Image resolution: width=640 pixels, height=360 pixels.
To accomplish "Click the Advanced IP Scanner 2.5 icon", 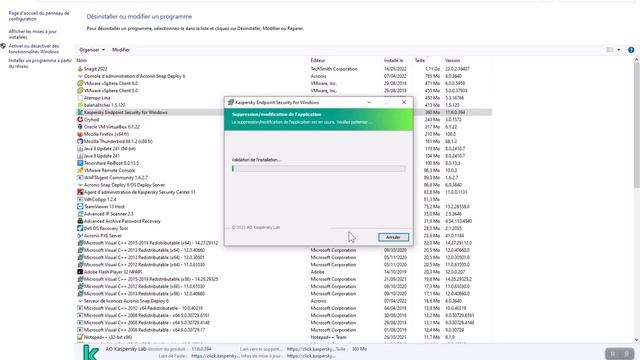I will point(80,214).
